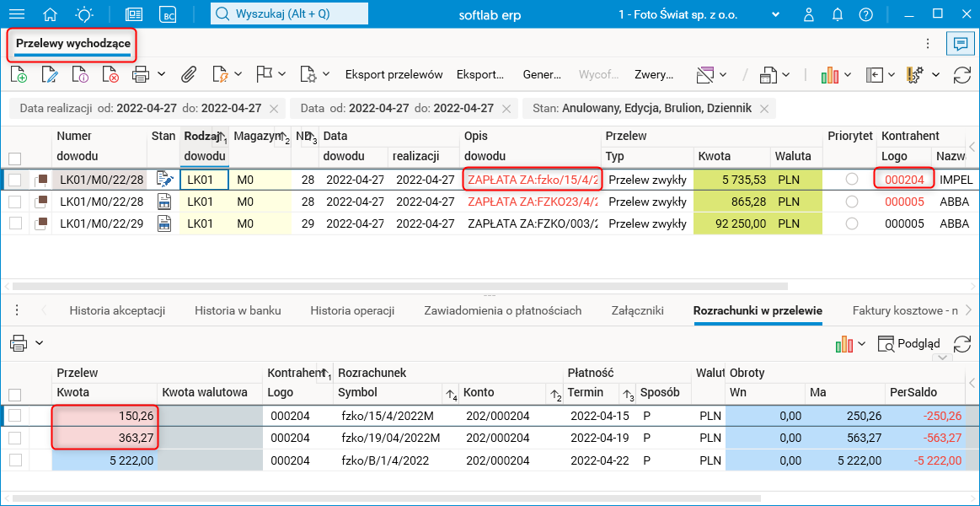Open Zawiadomienia o płatnościach tab
980x506 pixels.
pyautogui.click(x=502, y=310)
